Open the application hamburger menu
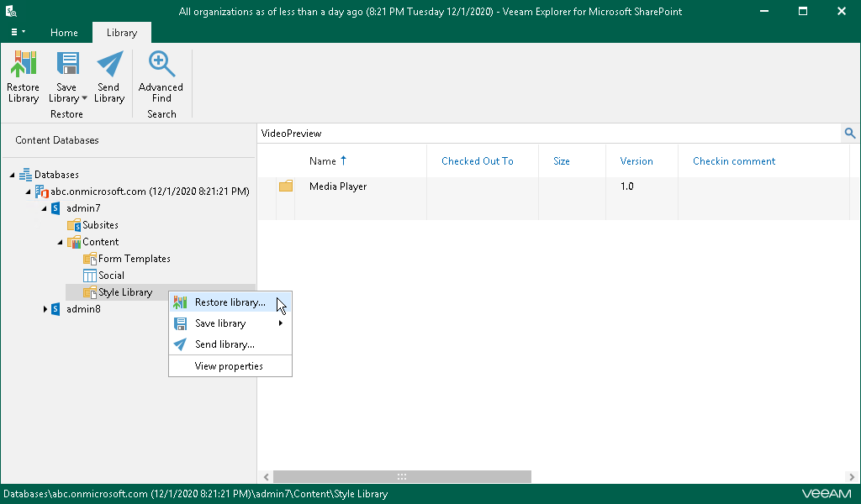Viewport: 861px width, 504px height. coord(18,33)
